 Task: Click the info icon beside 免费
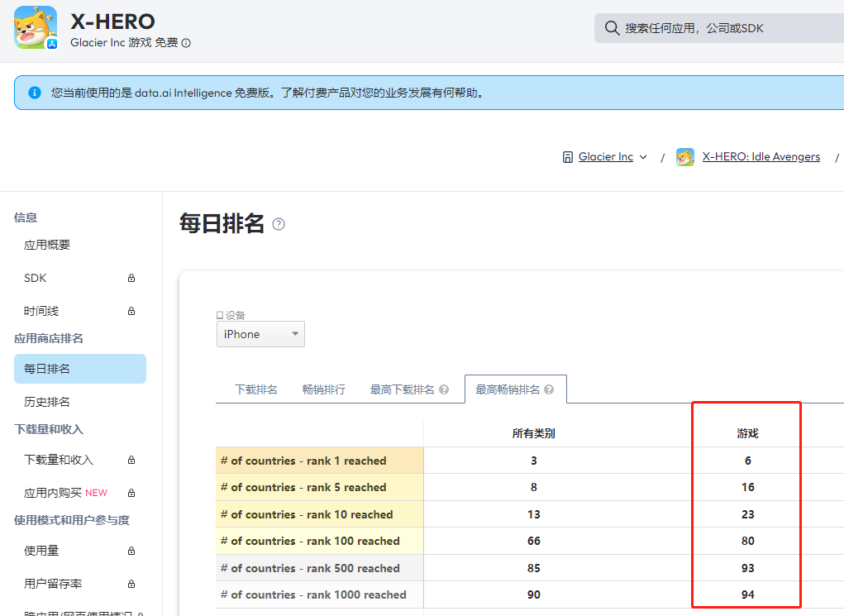(x=186, y=43)
